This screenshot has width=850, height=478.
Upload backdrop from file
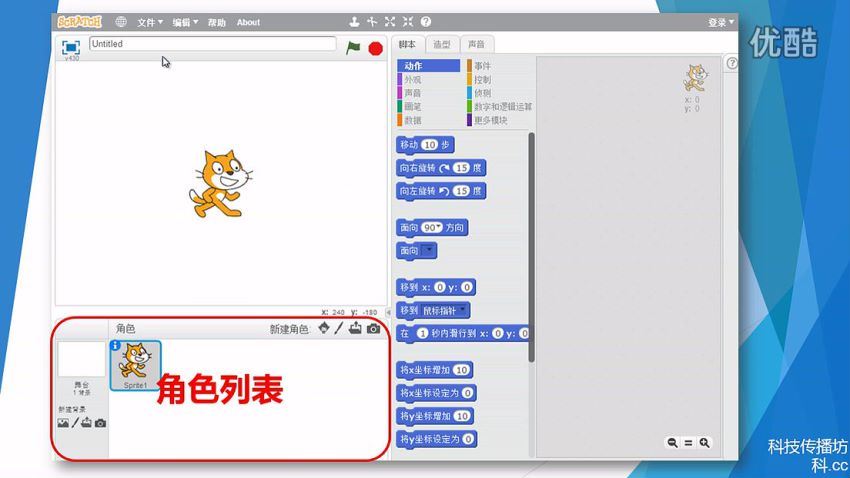86,422
